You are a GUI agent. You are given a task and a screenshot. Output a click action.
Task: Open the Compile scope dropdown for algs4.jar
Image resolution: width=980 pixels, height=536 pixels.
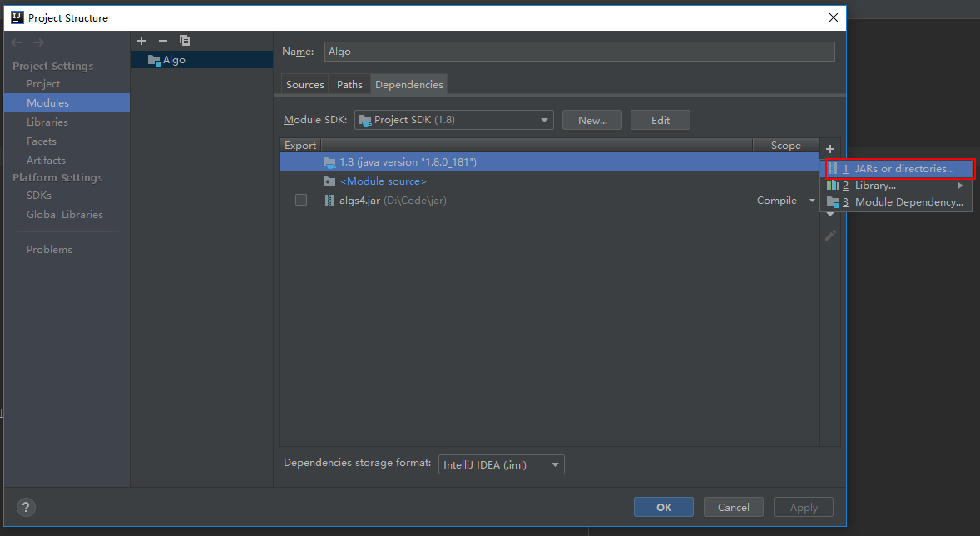click(786, 201)
